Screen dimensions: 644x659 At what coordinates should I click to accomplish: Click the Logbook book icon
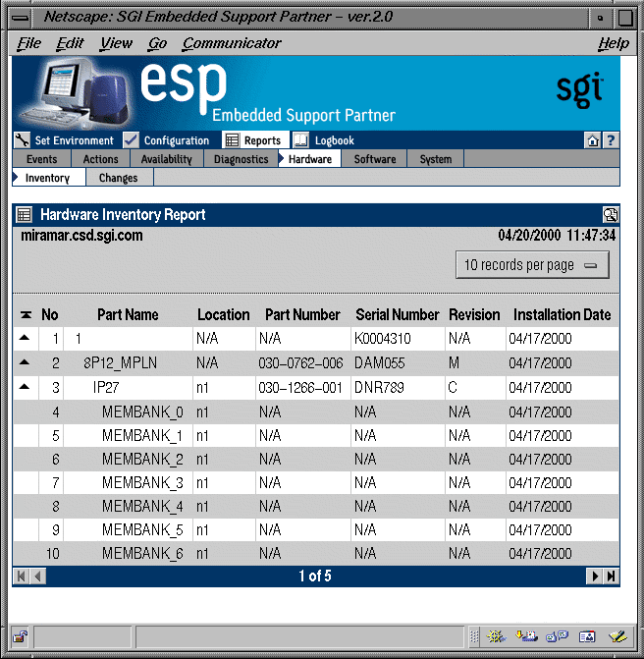point(300,140)
